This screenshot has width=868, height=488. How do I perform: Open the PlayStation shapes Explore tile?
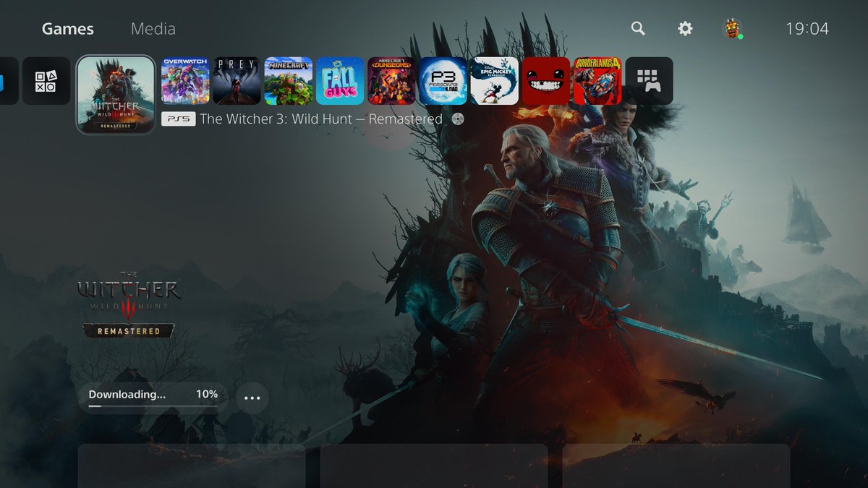(x=46, y=81)
